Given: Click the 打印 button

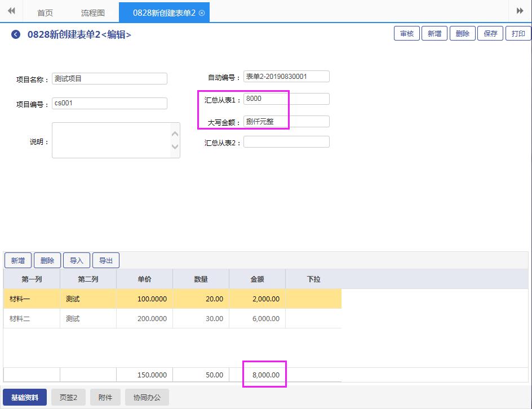Looking at the screenshot, I should click(x=518, y=34).
